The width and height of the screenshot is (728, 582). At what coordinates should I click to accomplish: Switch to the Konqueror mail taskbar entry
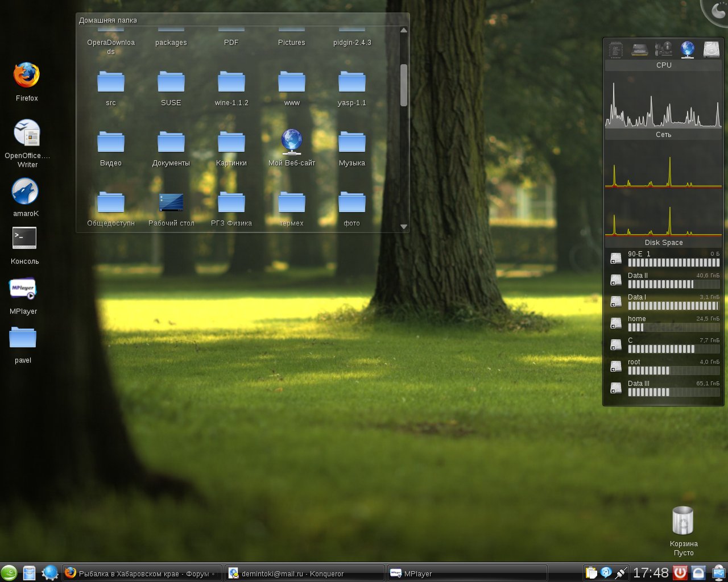coord(304,573)
